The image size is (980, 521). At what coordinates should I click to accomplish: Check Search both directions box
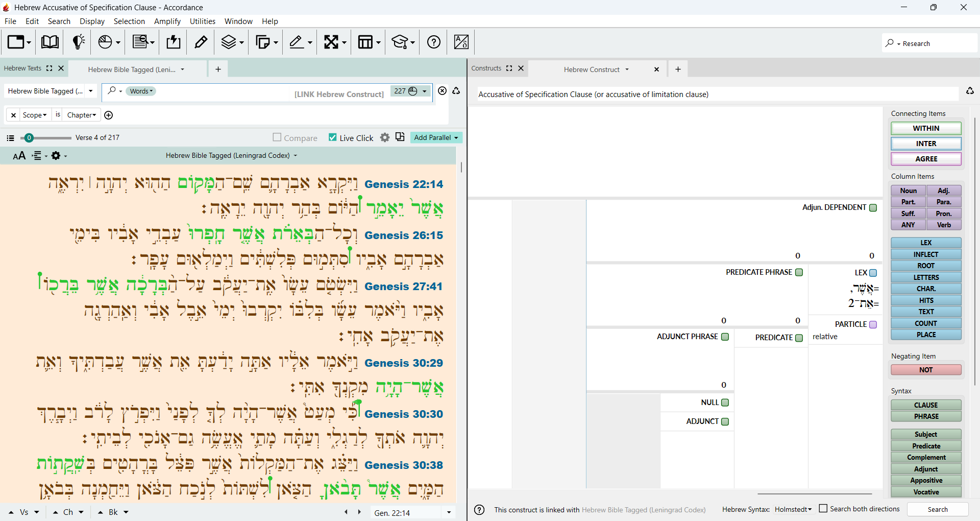coord(823,508)
